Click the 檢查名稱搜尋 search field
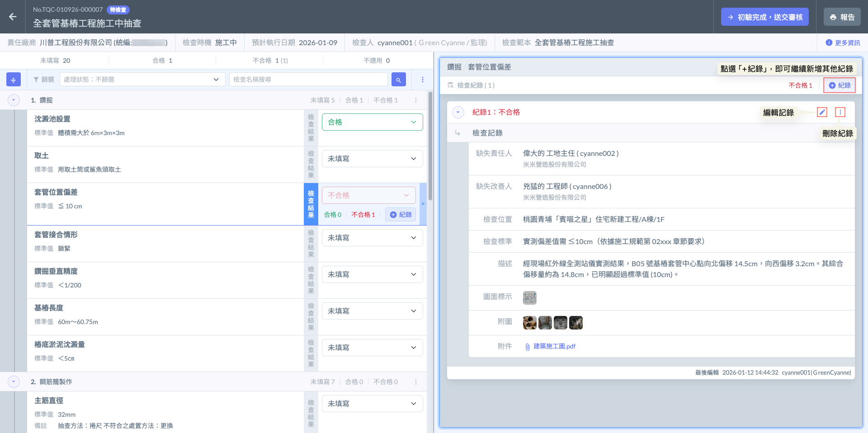 (x=308, y=80)
